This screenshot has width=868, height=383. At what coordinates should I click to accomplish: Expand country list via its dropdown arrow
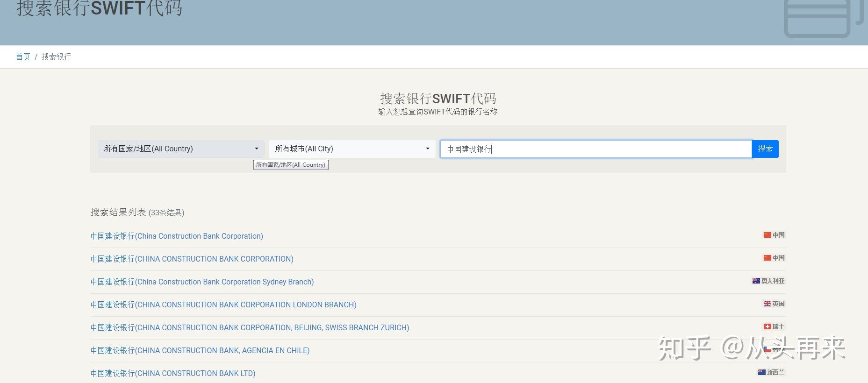point(256,149)
